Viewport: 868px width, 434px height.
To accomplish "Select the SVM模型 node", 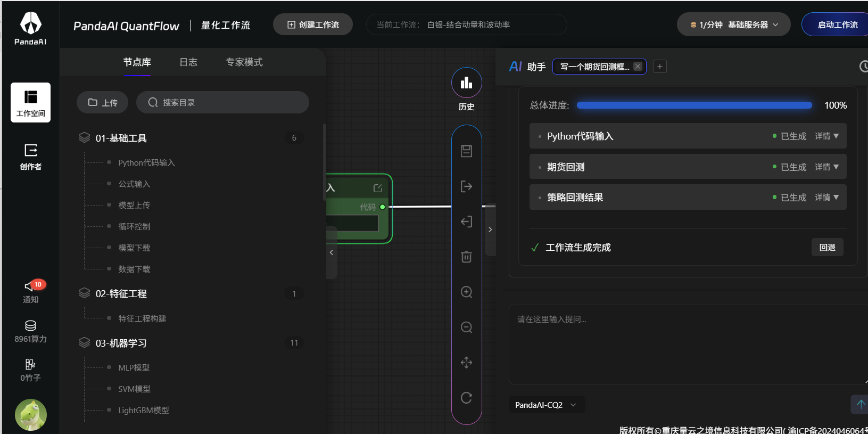I will pos(135,389).
